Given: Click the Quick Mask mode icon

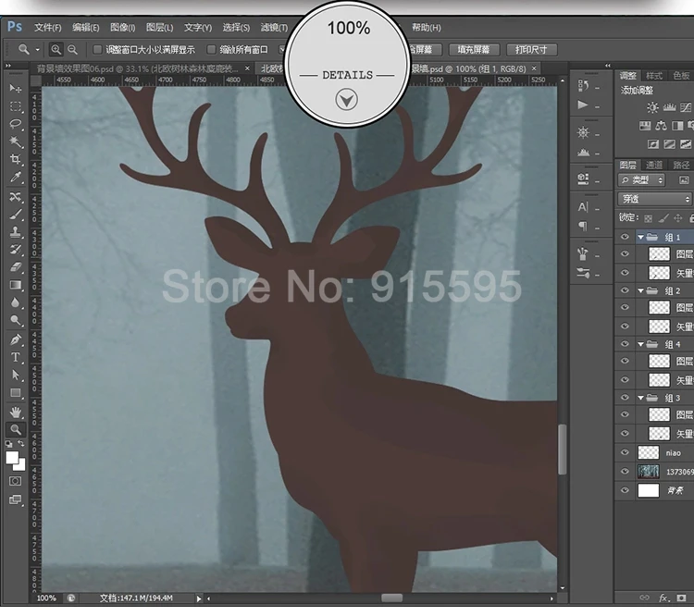Looking at the screenshot, I should [15, 481].
